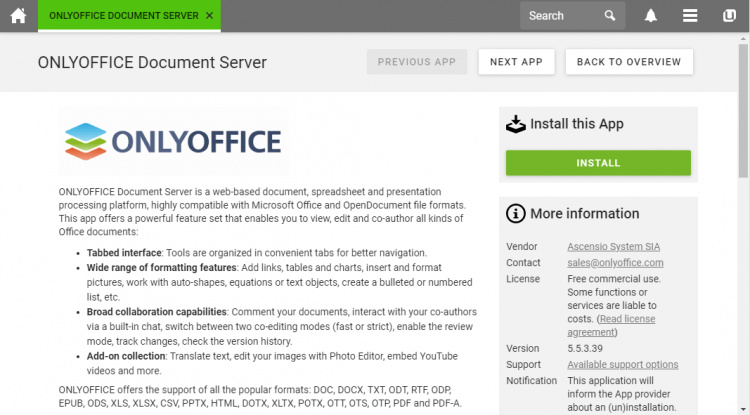Click the Previous App button

tap(416, 62)
